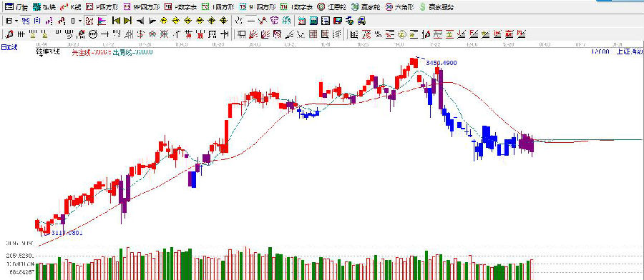
Task: Click the 日K线 period label
Action: [9, 48]
